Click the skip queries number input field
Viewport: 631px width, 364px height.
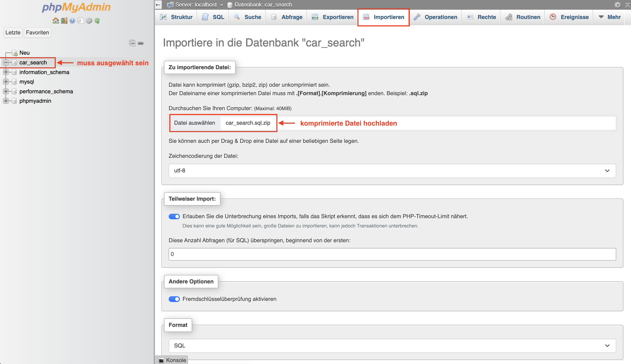(x=392, y=254)
